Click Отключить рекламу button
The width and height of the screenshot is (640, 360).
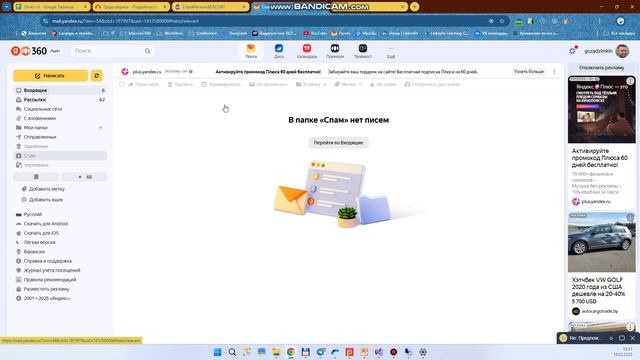point(602,68)
